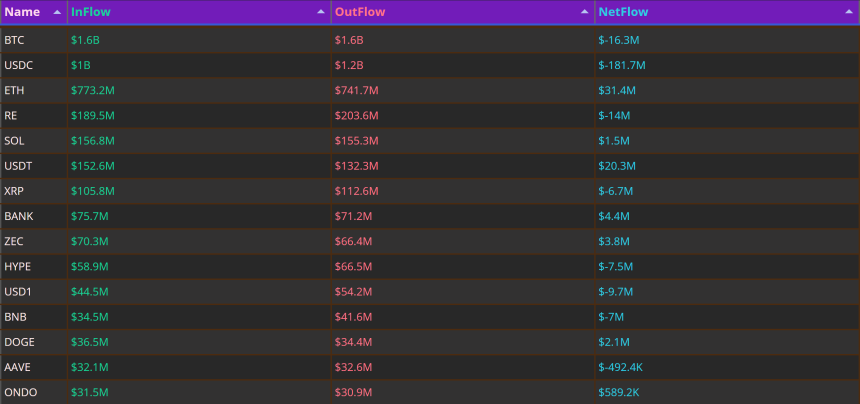Sort table by InFlow header label
Screen dimensions: 860x404
point(91,12)
